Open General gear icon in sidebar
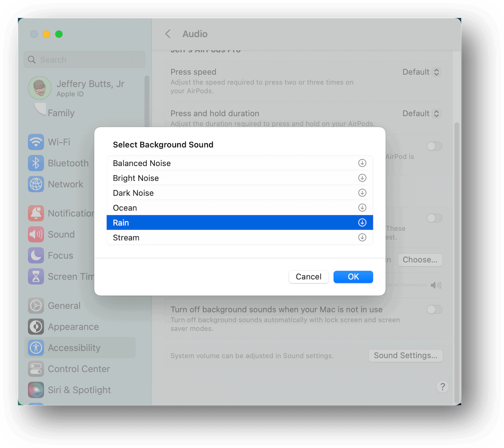The width and height of the screenshot is (504, 448). pos(36,306)
